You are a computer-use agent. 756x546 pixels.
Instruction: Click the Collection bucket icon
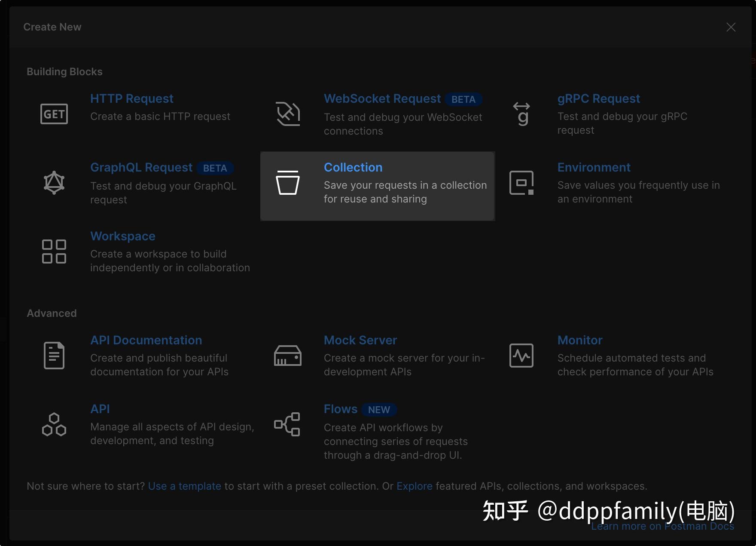(x=288, y=183)
